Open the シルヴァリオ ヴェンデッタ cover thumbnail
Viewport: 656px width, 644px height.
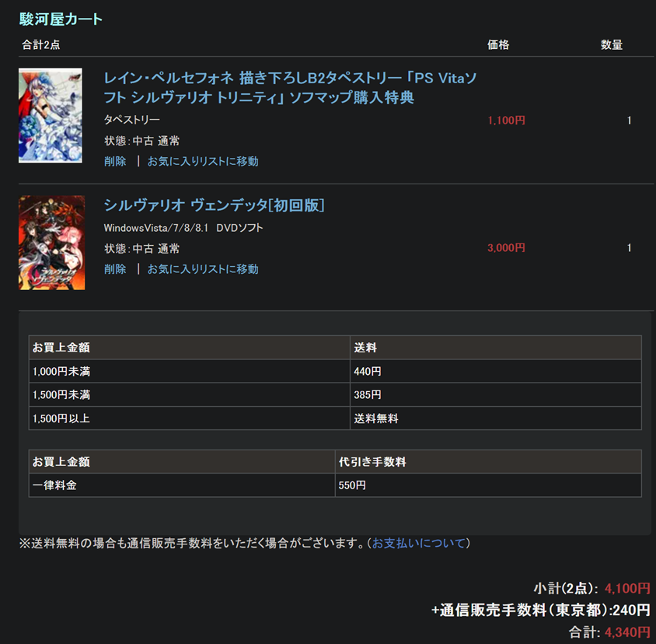[51, 243]
